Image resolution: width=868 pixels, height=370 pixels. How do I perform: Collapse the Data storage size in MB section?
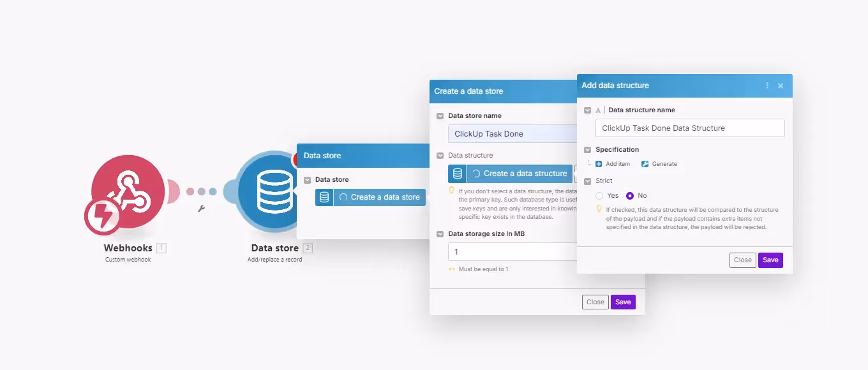[x=440, y=233]
